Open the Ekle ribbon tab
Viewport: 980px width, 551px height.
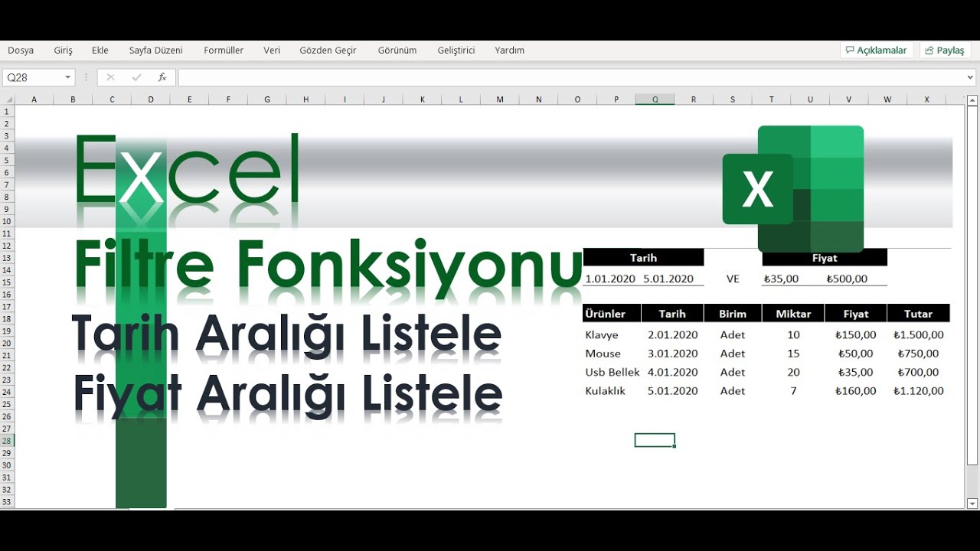100,51
